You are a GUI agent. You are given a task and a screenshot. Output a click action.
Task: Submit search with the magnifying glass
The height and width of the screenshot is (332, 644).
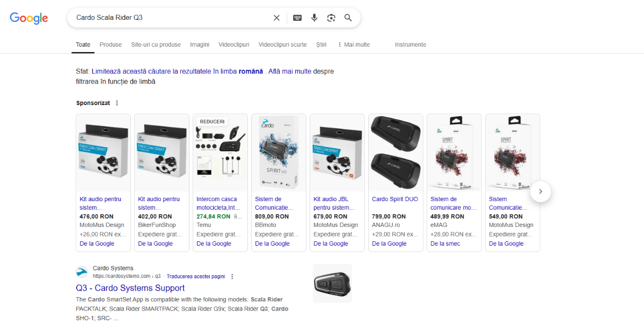pyautogui.click(x=348, y=18)
